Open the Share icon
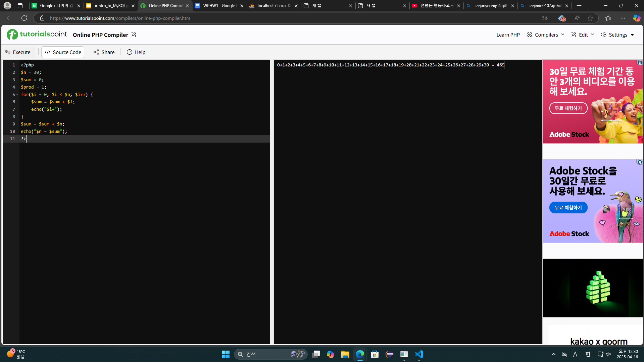The image size is (644, 362). (96, 52)
